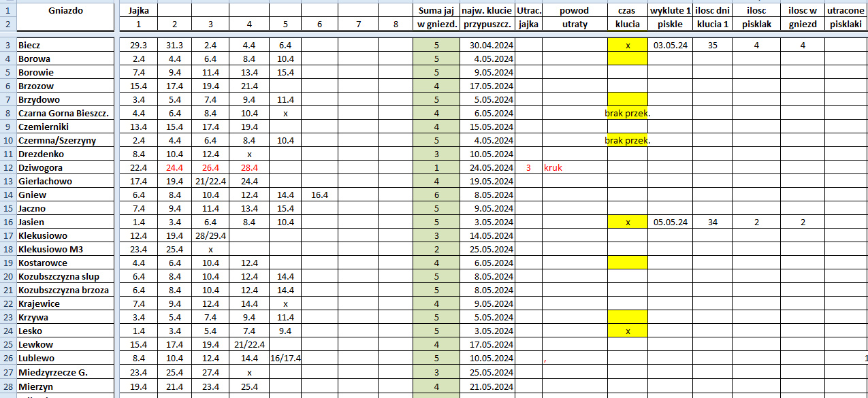Click the Lewkow nest name cell
The height and width of the screenshot is (398, 868).
pos(67,344)
